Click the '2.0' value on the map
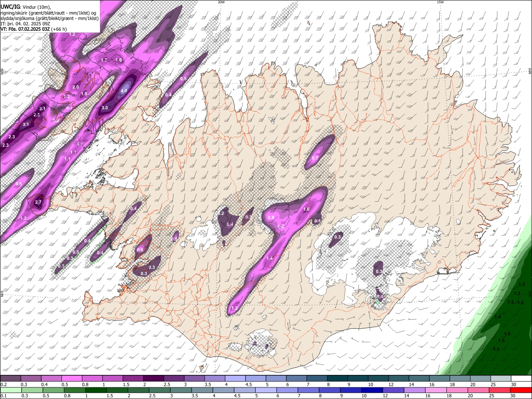This screenshot has height=399, width=532. pos(76,87)
